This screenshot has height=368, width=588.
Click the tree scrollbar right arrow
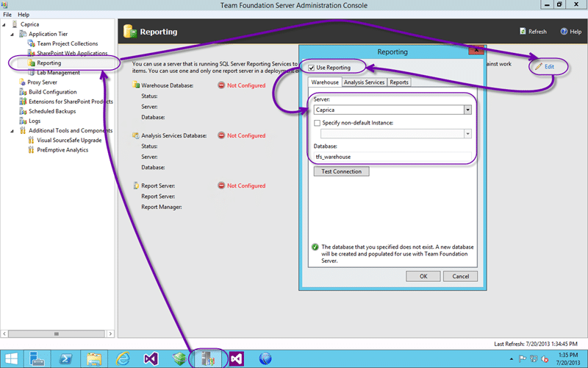tap(110, 333)
